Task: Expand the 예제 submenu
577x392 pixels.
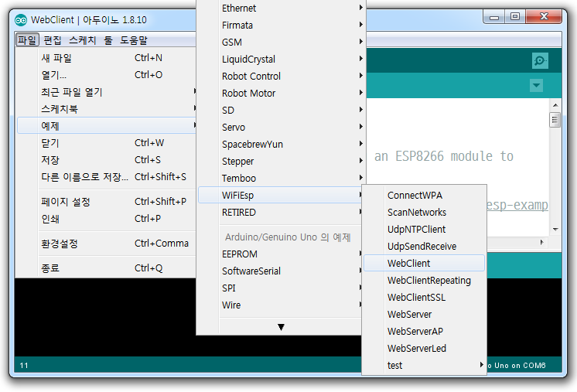Action: point(106,126)
